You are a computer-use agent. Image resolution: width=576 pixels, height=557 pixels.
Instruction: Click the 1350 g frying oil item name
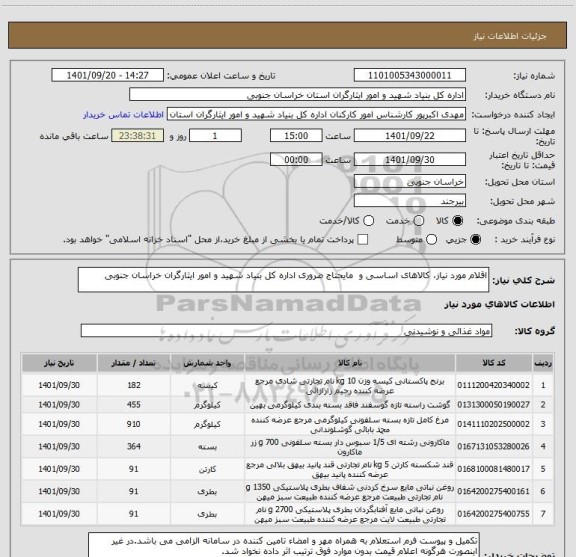350,492
